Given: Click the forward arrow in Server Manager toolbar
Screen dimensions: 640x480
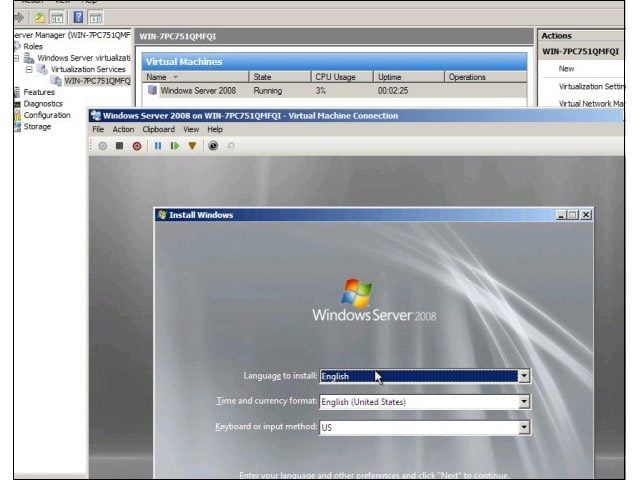Looking at the screenshot, I should [19, 17].
